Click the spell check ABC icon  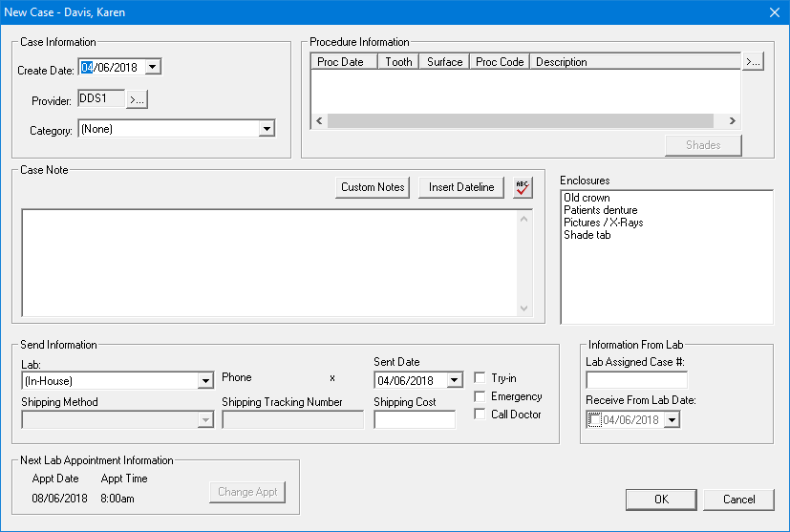522,187
